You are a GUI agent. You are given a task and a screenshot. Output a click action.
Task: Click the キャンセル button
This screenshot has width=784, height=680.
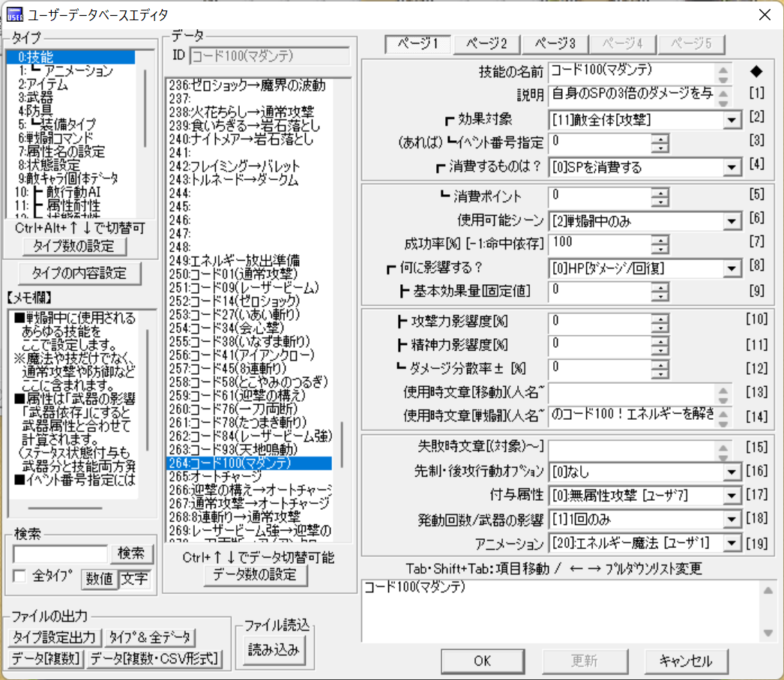click(x=686, y=661)
